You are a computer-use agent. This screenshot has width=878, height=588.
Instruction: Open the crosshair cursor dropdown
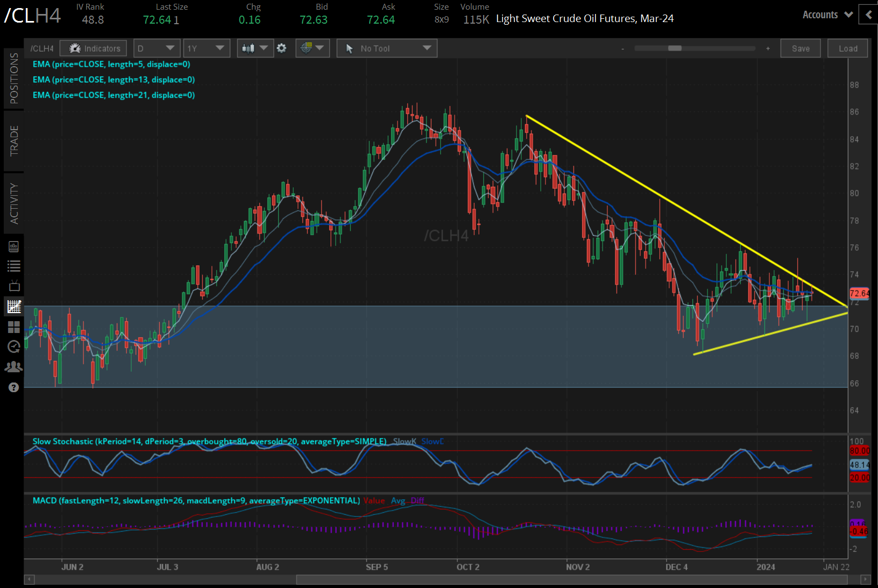click(312, 48)
